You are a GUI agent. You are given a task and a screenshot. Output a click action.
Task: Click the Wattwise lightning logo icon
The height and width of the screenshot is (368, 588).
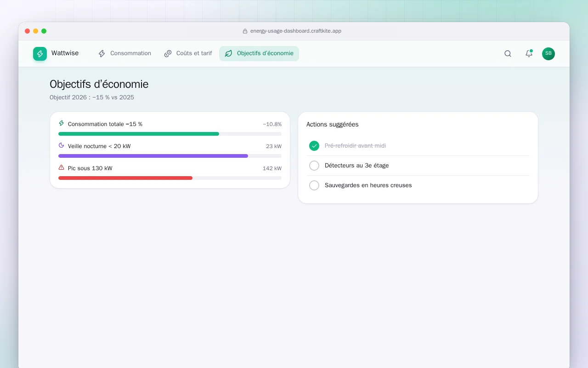(x=40, y=54)
